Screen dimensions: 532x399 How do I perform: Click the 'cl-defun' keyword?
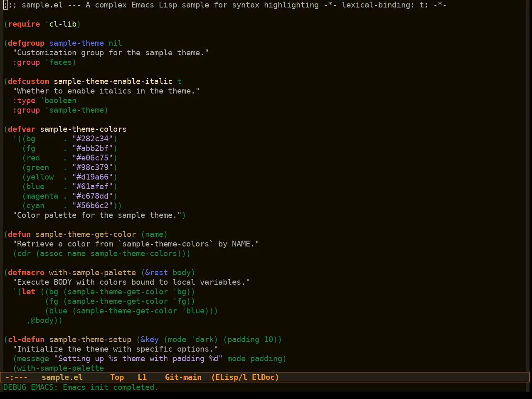click(26, 340)
